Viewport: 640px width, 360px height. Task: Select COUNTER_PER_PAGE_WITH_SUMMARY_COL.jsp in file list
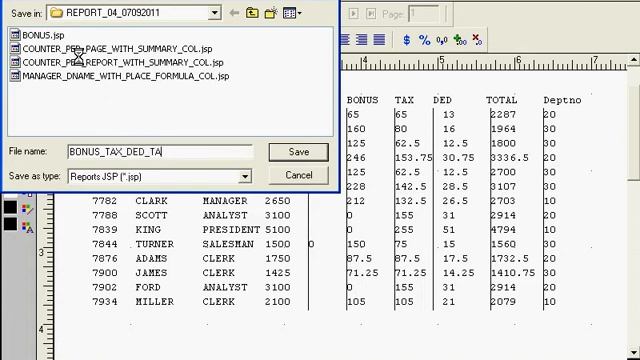click(x=117, y=49)
